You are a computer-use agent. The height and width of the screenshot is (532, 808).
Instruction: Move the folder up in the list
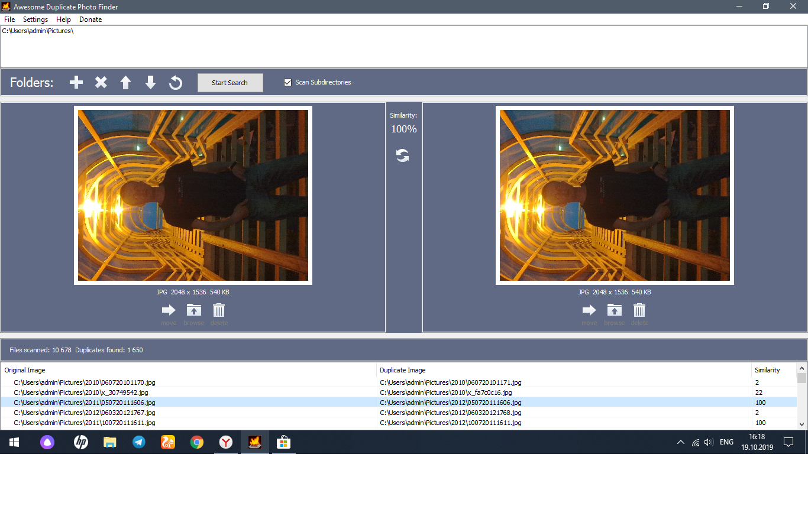pyautogui.click(x=125, y=82)
